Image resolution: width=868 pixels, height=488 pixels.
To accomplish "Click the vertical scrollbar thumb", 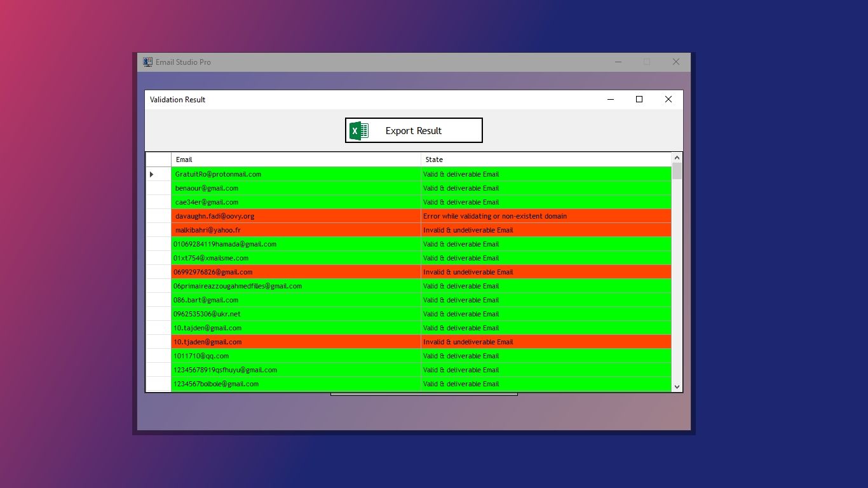I will coord(677,171).
